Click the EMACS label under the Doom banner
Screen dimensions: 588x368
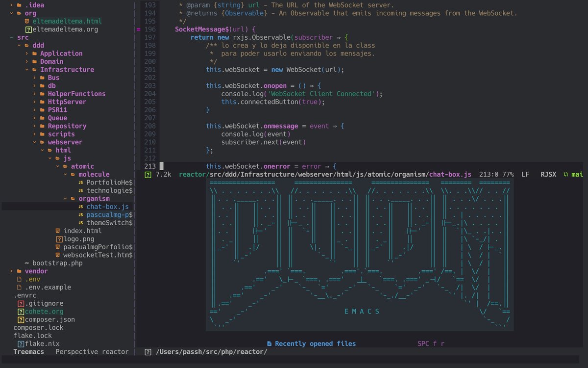[x=362, y=312]
